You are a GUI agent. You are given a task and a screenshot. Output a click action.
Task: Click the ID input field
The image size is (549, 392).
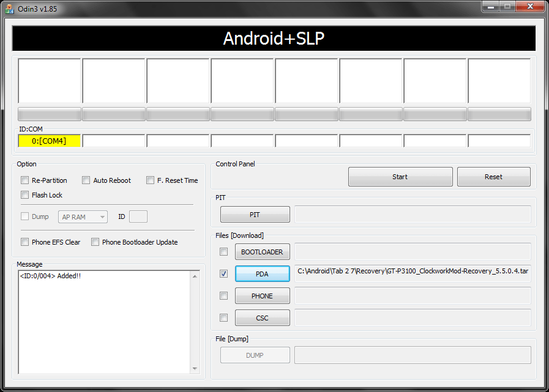138,216
